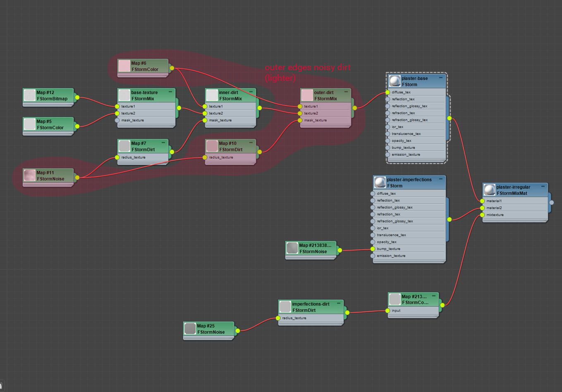Image resolution: width=562 pixels, height=392 pixels.
Task: Select the Map #11 FStormNoise preview thumbnail
Action: point(29,176)
